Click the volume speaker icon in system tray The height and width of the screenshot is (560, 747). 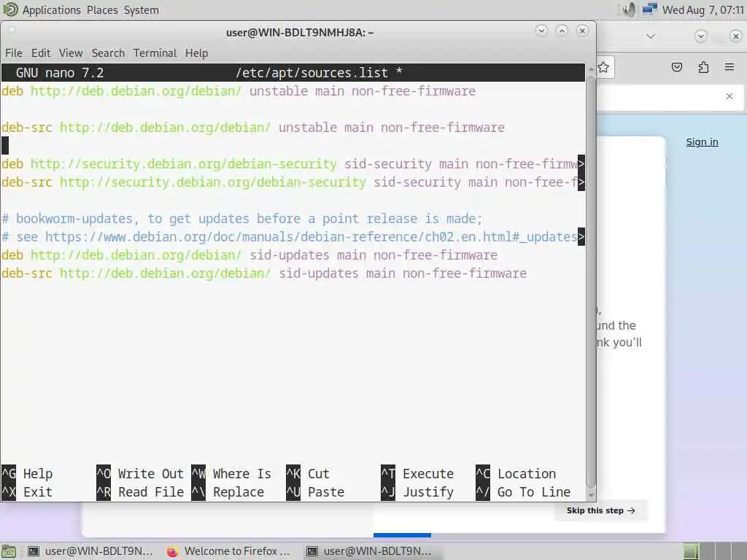pos(628,9)
